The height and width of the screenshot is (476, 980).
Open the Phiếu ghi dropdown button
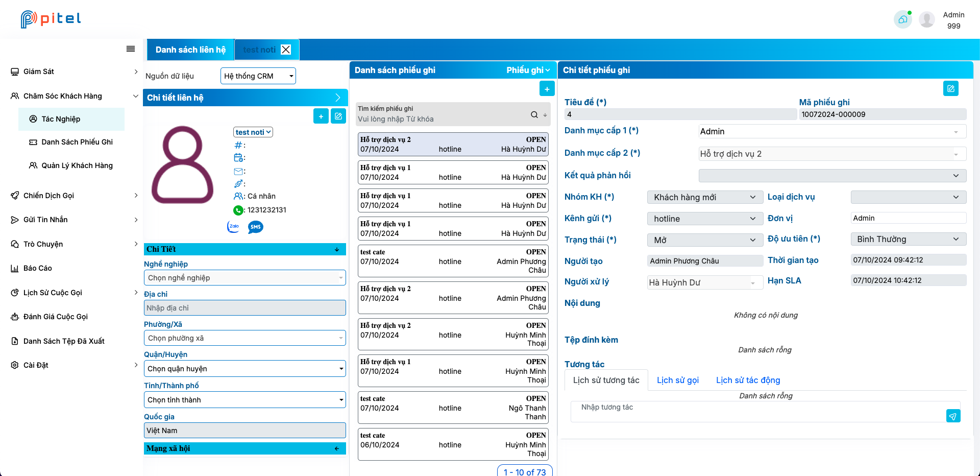pos(528,70)
